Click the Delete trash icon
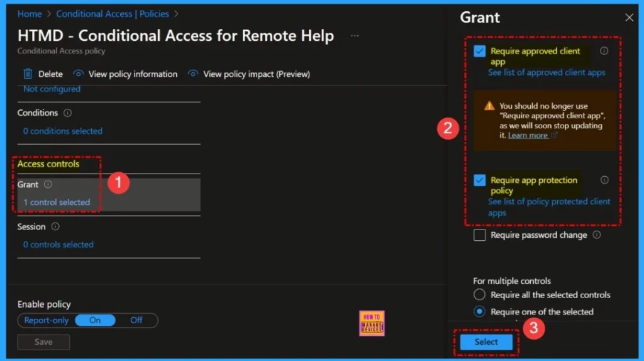The height and width of the screenshot is (361, 644). 28,74
